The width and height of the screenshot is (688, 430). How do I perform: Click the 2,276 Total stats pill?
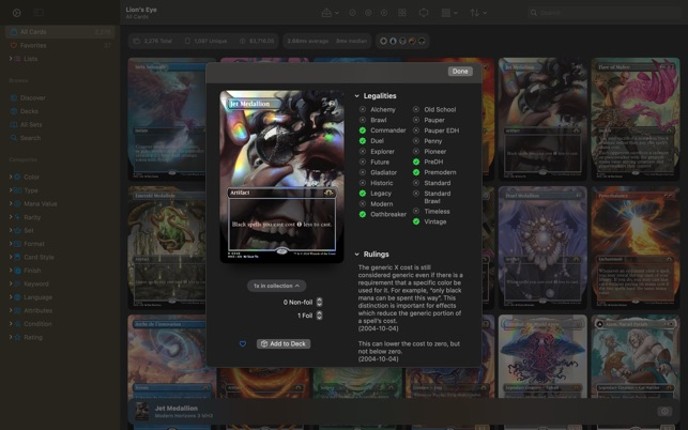[153, 41]
